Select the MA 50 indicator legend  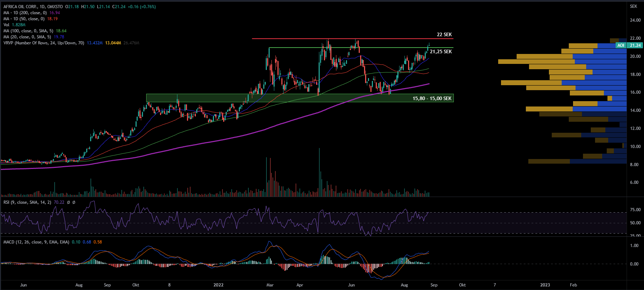coord(24,19)
